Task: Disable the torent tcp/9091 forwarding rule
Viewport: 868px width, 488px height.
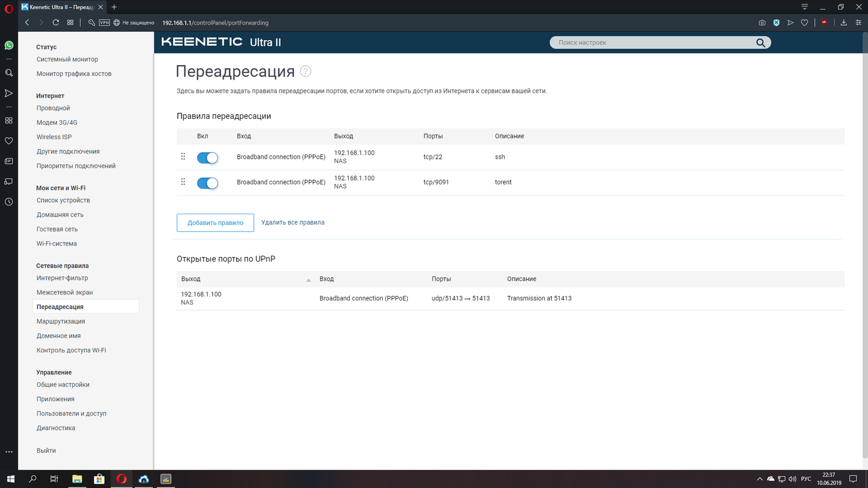Action: coord(207,183)
